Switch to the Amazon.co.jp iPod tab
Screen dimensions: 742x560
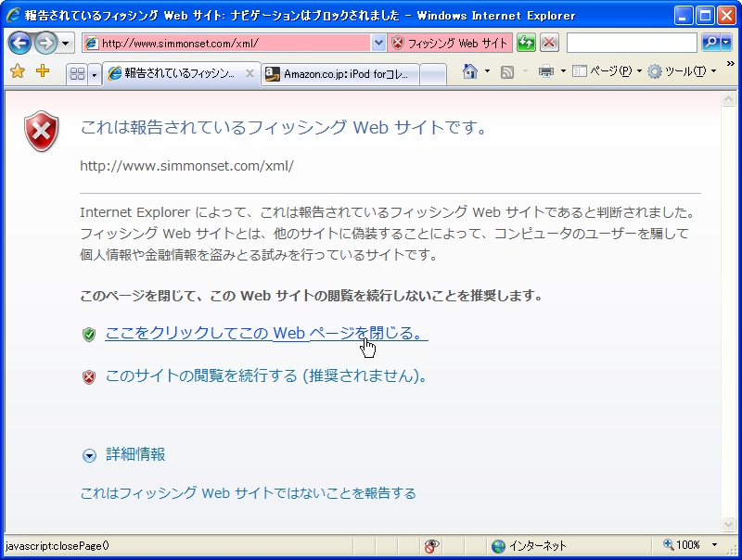(x=339, y=74)
